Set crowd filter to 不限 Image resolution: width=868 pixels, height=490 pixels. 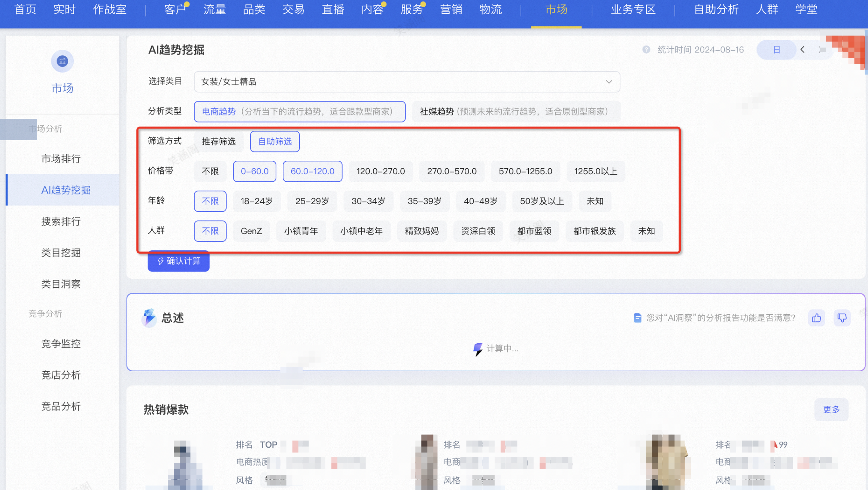tap(210, 232)
